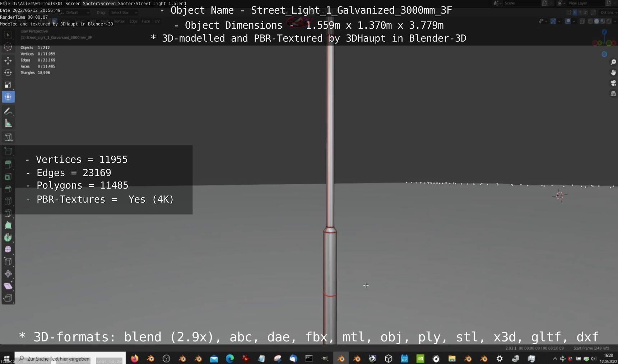Select the Rip Region tool

tap(8, 298)
